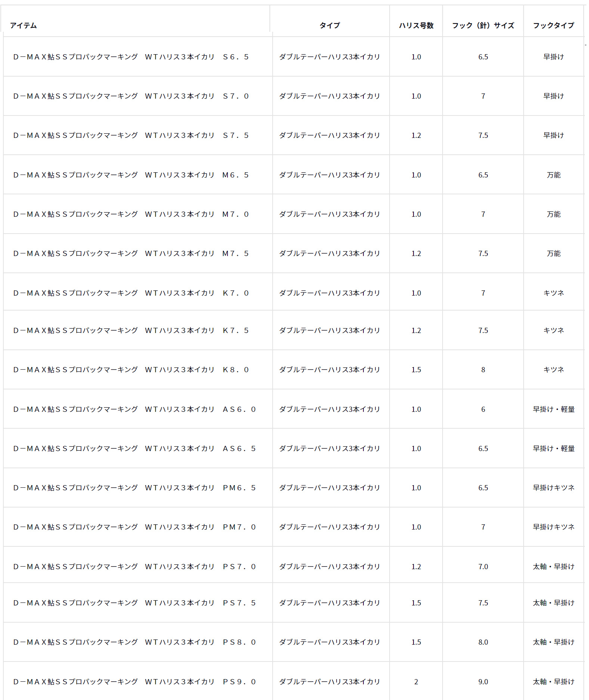Select the item row ending S７．０
This screenshot has height=700, width=589.
pos(294,96)
